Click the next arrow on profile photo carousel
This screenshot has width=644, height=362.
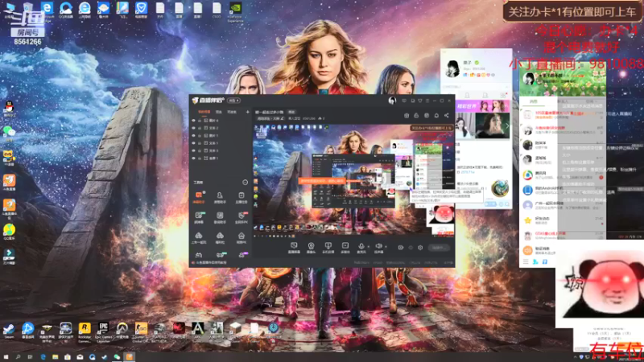(507, 126)
